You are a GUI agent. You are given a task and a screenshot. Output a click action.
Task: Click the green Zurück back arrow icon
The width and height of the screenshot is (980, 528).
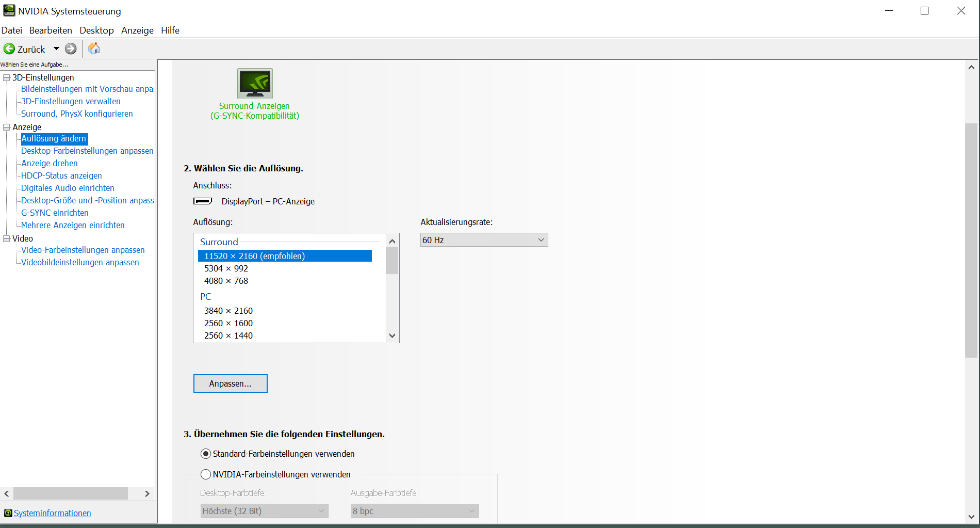tap(9, 49)
